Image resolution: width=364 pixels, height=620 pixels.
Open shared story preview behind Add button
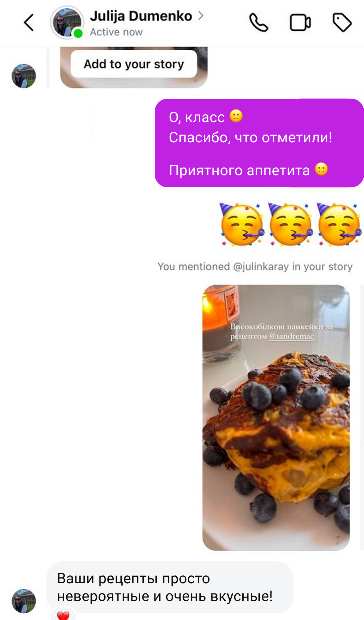coord(134,67)
